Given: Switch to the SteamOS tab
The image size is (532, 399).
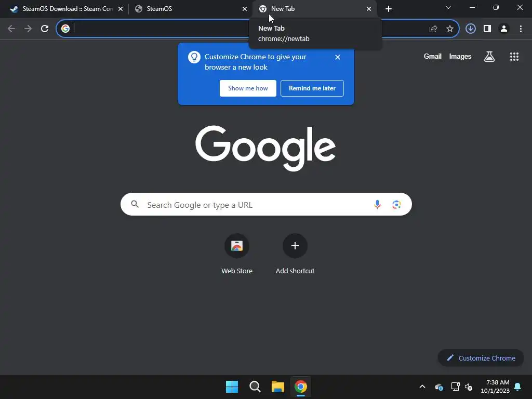Looking at the screenshot, I should pyautogui.click(x=190, y=9).
